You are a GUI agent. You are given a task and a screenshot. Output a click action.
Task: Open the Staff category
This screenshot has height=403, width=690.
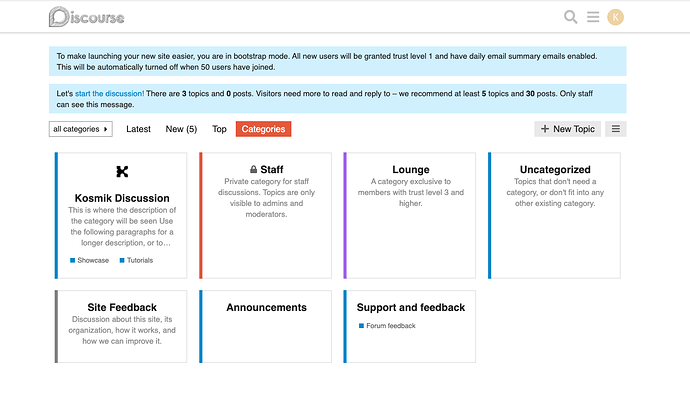(x=272, y=169)
